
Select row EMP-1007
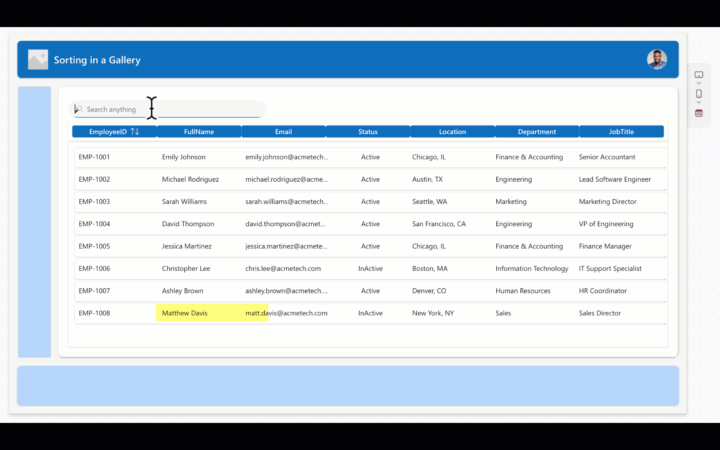pyautogui.click(x=370, y=291)
